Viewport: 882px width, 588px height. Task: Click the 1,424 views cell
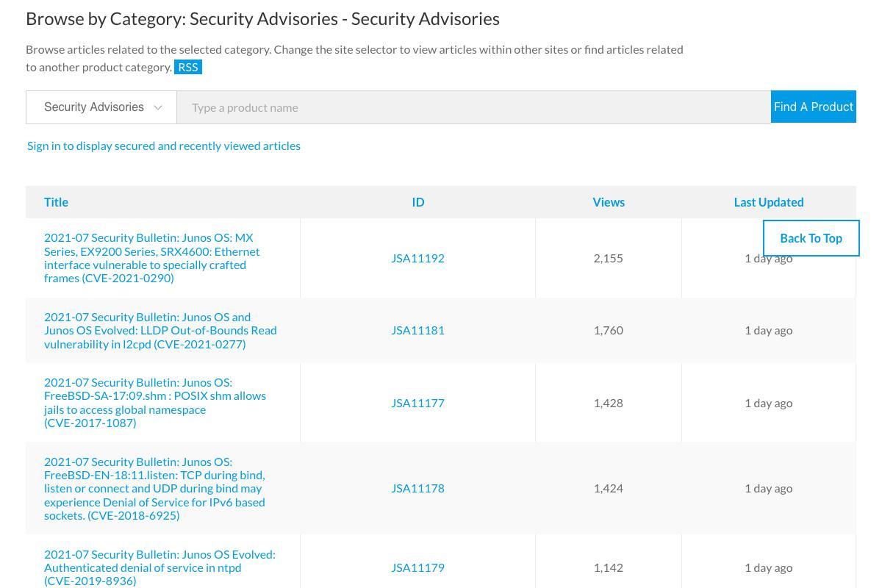pos(609,488)
